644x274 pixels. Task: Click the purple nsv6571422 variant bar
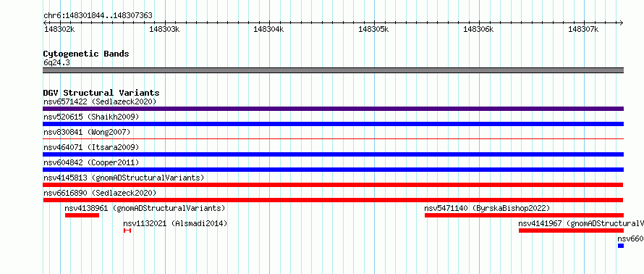[x=333, y=109]
